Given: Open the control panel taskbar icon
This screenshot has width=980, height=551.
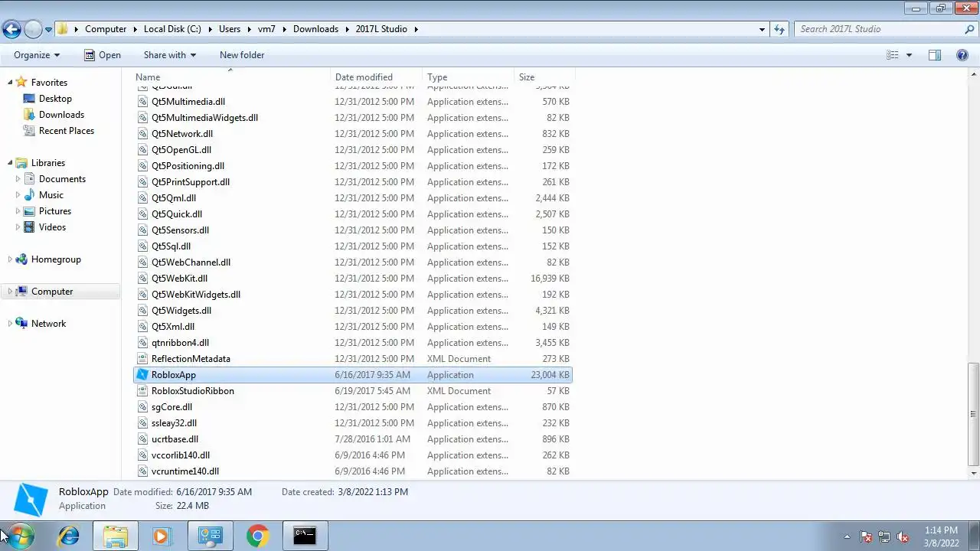Looking at the screenshot, I should pyautogui.click(x=210, y=536).
